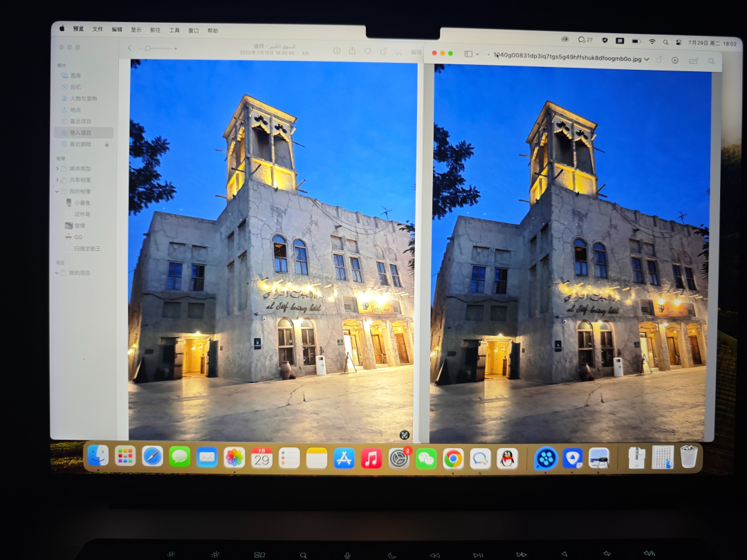Collapse the 我的相簿 group
Image resolution: width=747 pixels, height=560 pixels.
[x=57, y=192]
